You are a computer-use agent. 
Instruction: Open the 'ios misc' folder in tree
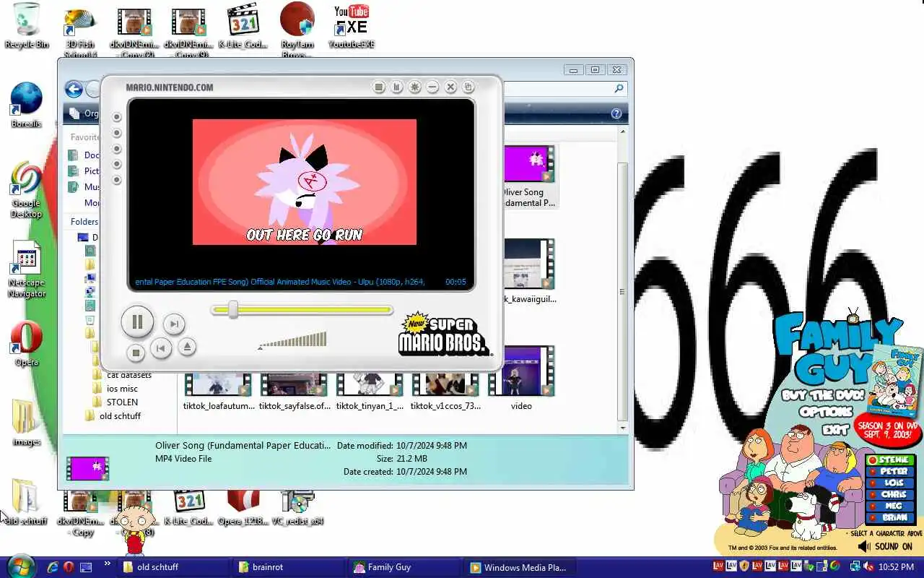(122, 389)
